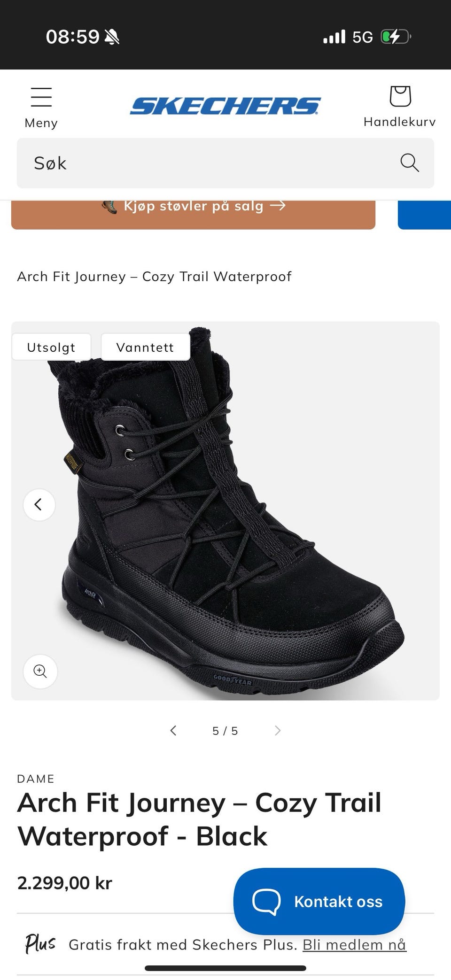Go to previous image via pagination chevron
Image resolution: width=451 pixels, height=980 pixels.
(173, 730)
